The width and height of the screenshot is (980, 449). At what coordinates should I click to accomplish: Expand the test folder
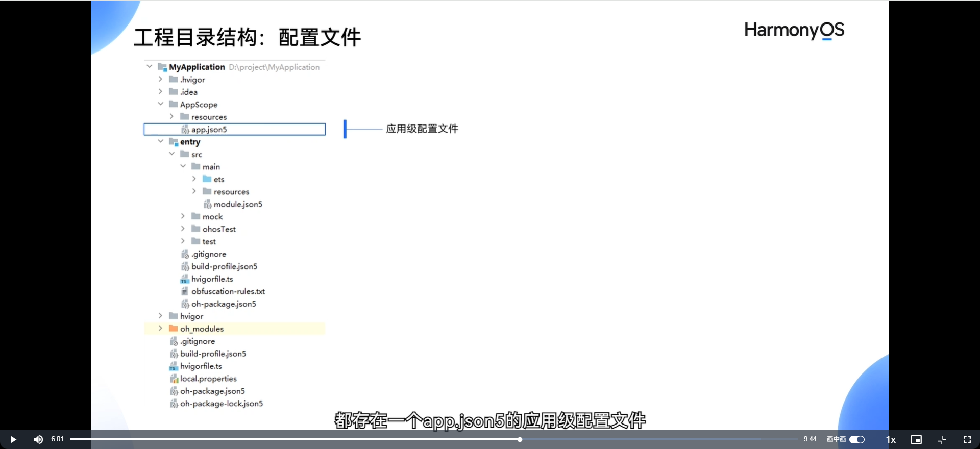[183, 241]
